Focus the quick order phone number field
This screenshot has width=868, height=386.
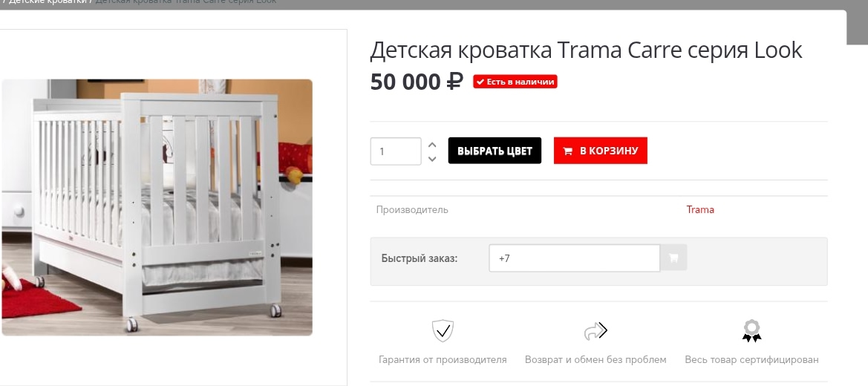574,258
